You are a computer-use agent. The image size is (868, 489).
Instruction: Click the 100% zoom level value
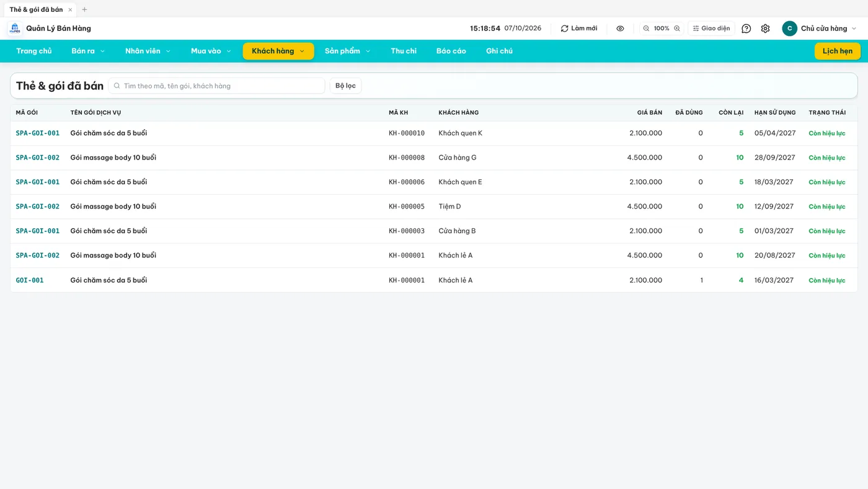pyautogui.click(x=662, y=29)
